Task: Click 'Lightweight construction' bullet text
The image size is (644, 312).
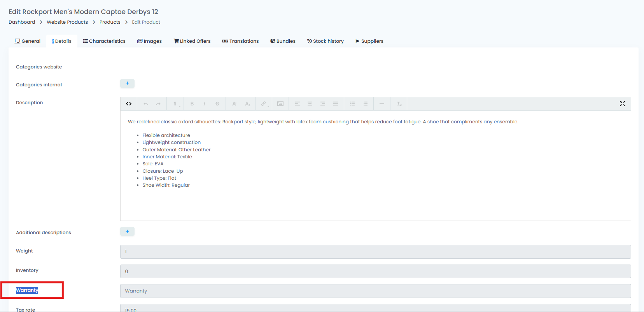Action: pyautogui.click(x=171, y=142)
